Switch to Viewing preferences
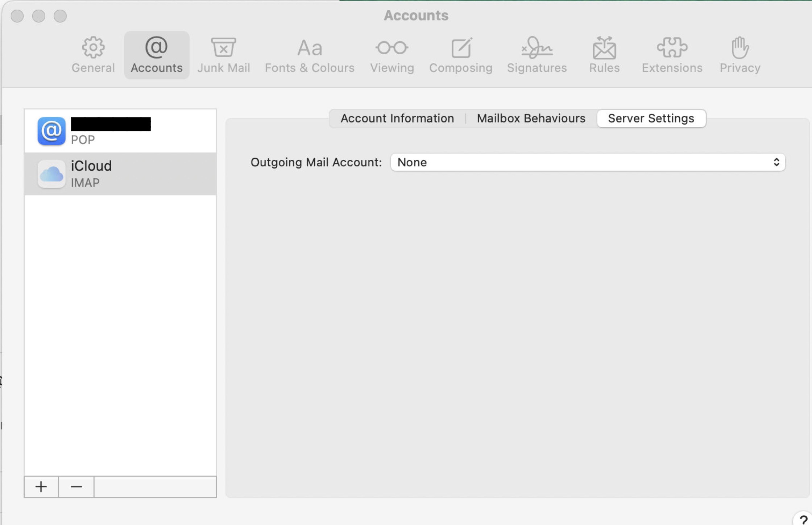Screen dimensions: 812x525 point(391,55)
